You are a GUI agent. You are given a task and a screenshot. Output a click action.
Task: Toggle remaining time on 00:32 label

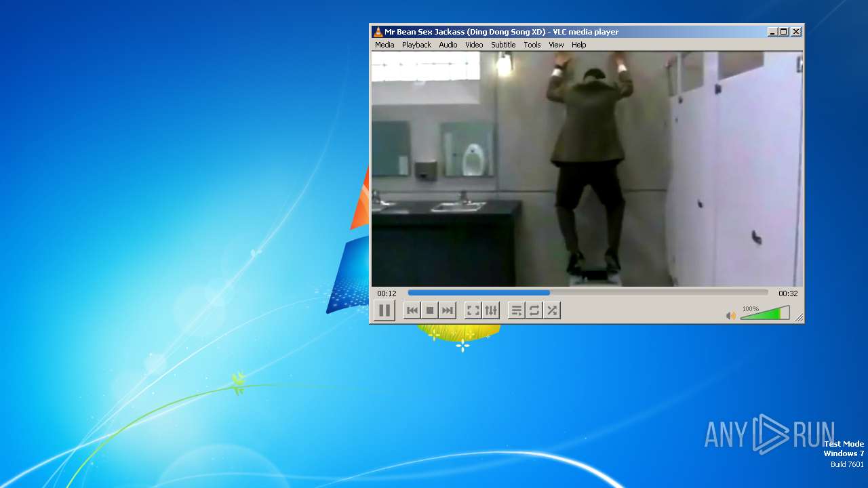(788, 293)
